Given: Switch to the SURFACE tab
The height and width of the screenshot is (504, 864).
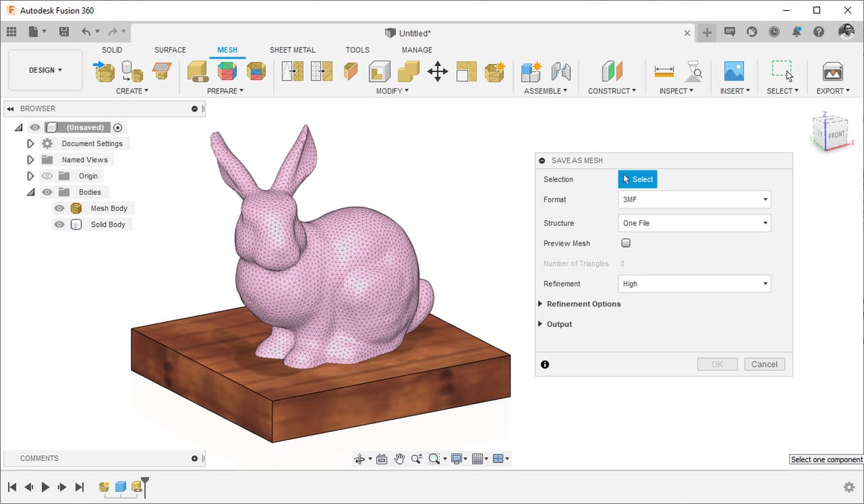Looking at the screenshot, I should pos(170,50).
